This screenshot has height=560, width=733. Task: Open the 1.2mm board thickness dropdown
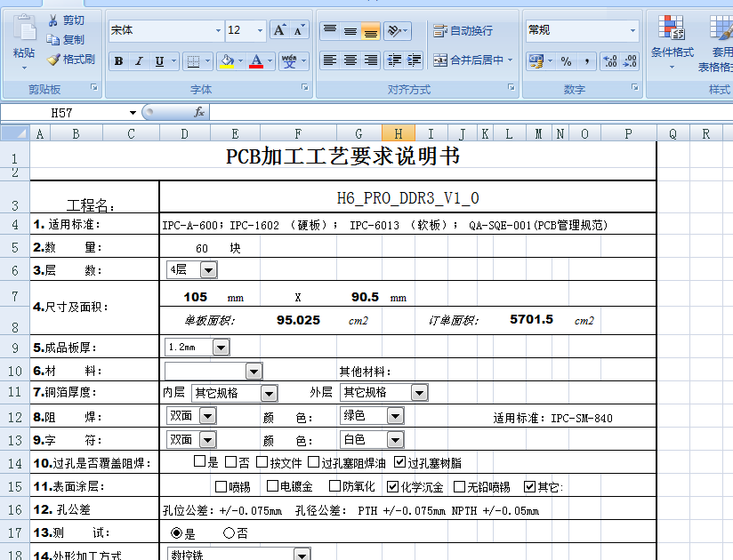(222, 348)
